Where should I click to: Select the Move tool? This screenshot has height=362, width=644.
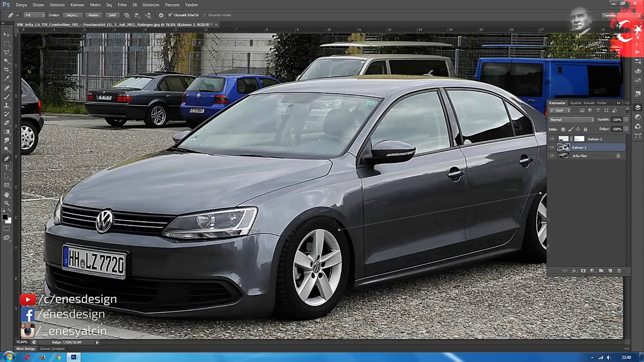(x=7, y=35)
